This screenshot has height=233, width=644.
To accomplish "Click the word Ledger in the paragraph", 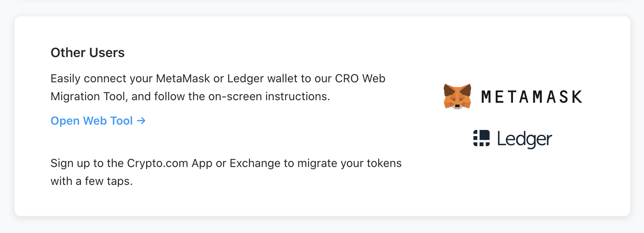I will point(245,78).
